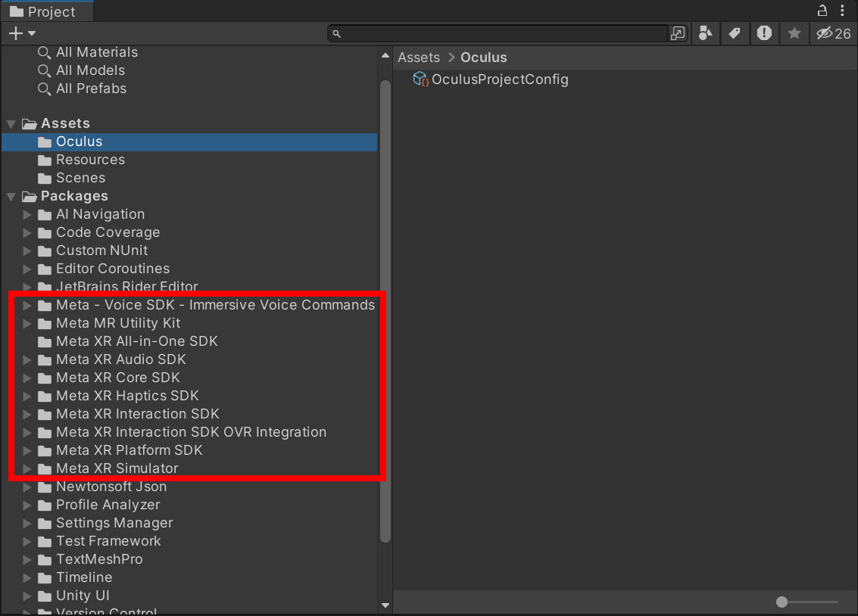
Task: Select Meta XR All-in-One SDK folder
Action: (x=137, y=341)
